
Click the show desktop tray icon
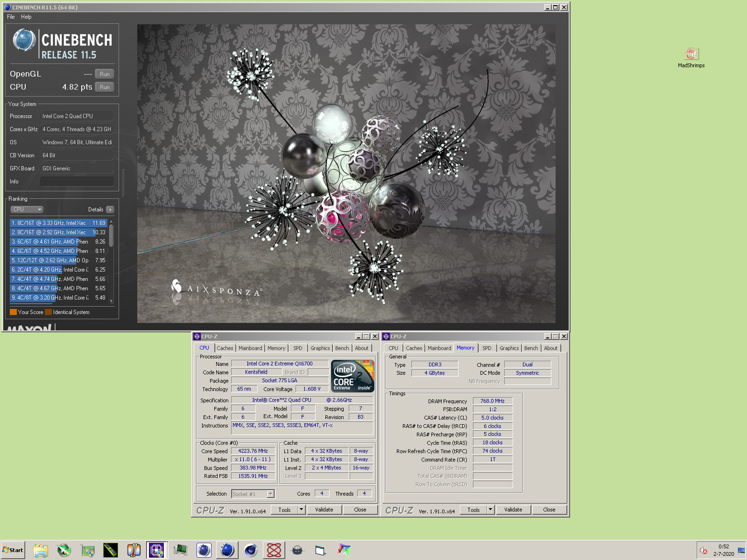pyautogui.click(x=741, y=551)
